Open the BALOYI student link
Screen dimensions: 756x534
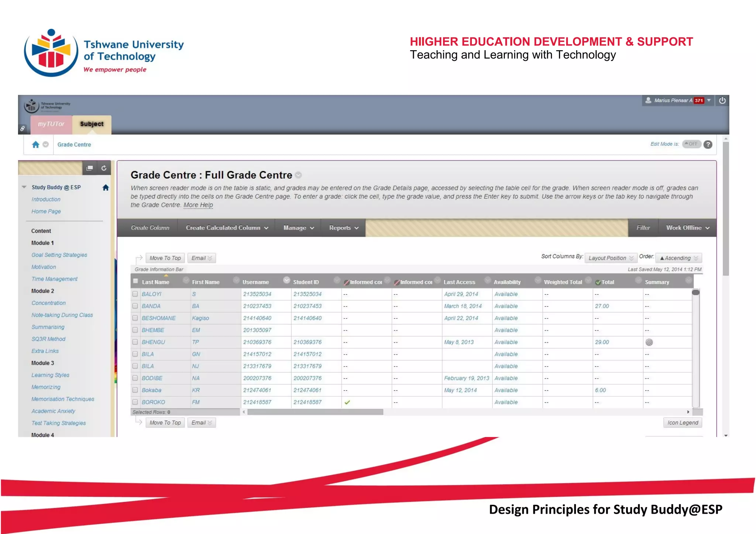click(x=152, y=294)
